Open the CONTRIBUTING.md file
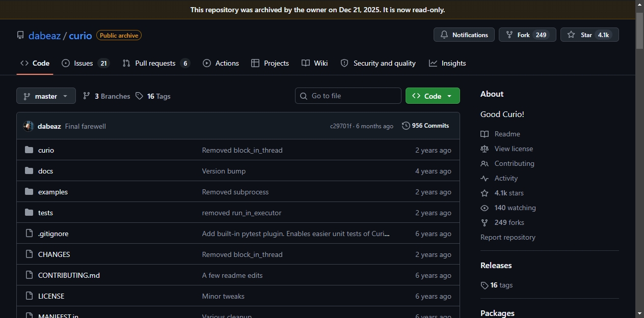Viewport: 644px width, 318px height. [x=69, y=275]
